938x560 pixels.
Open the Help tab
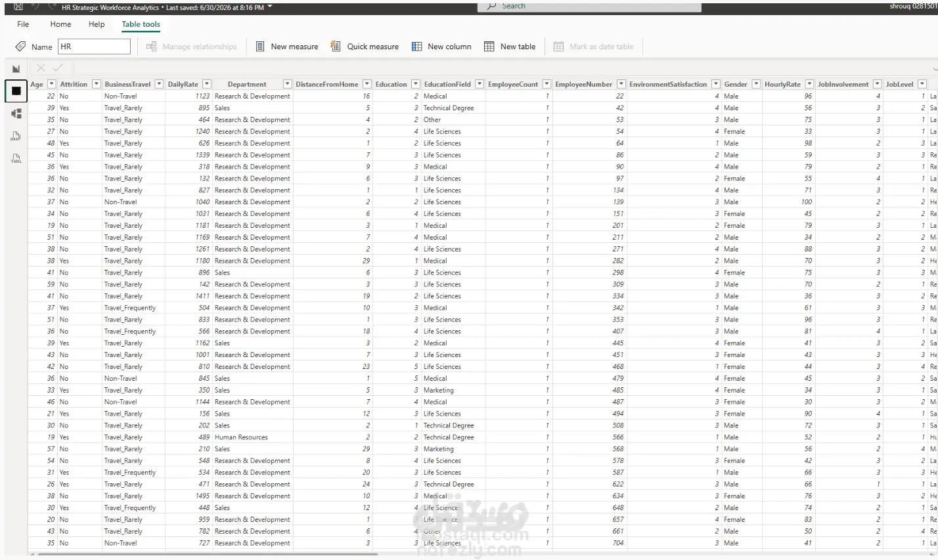97,24
